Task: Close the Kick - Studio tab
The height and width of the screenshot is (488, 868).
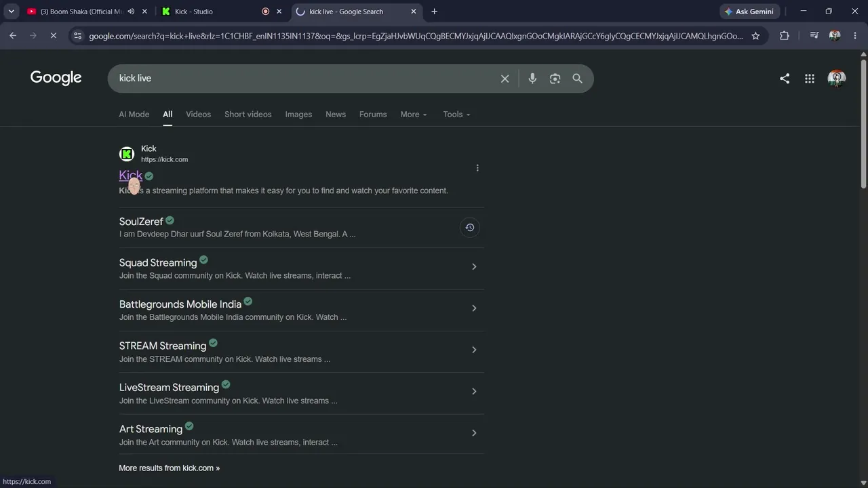Action: pos(279,12)
